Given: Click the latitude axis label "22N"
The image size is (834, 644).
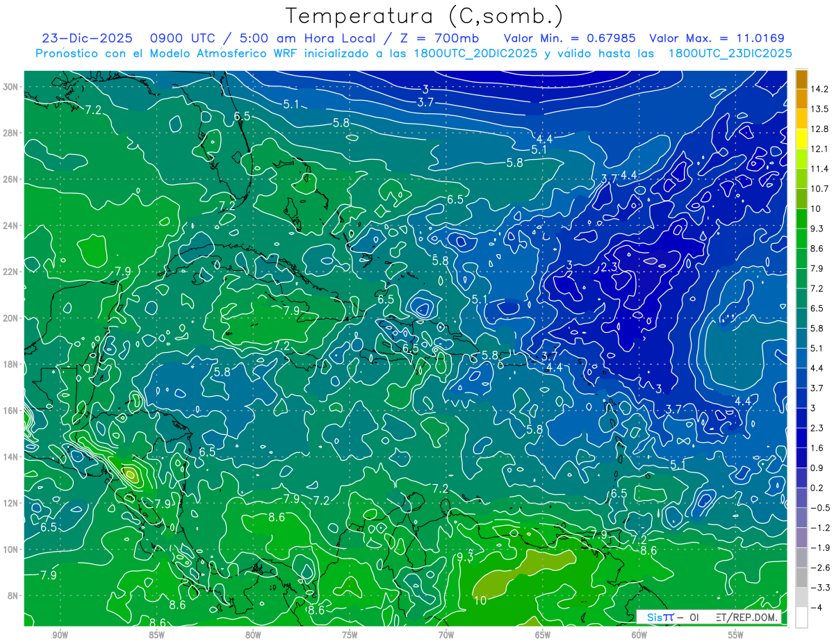Looking at the screenshot, I should pyautogui.click(x=12, y=272).
